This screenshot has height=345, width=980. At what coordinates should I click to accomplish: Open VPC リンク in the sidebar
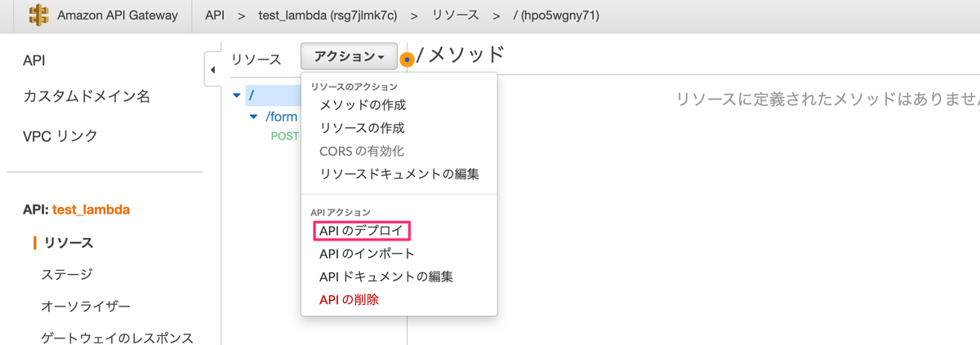point(60,136)
